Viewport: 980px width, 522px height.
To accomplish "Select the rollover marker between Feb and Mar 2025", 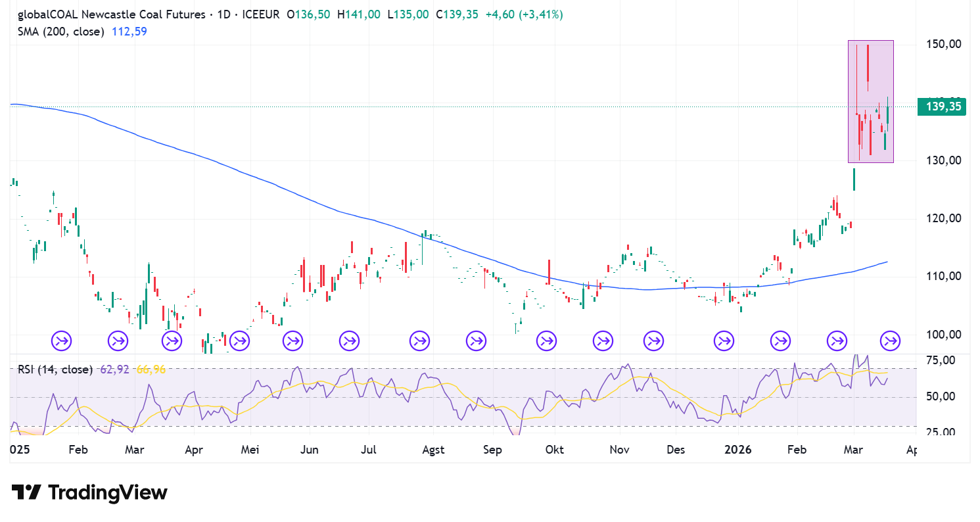I will (x=119, y=341).
